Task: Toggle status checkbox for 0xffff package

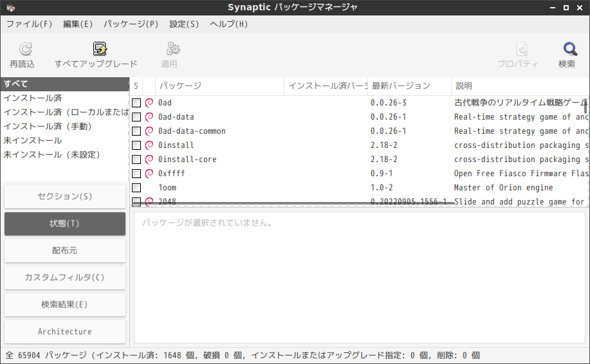Action: coord(136,174)
